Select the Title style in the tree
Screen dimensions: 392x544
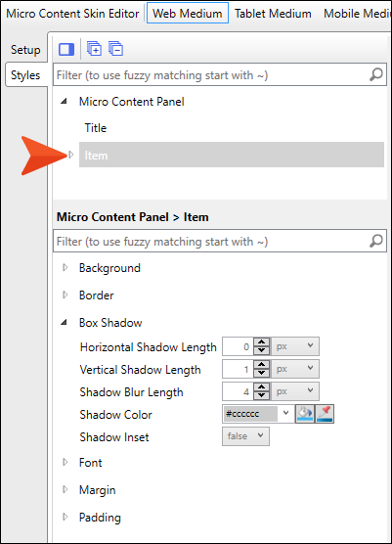pos(96,128)
